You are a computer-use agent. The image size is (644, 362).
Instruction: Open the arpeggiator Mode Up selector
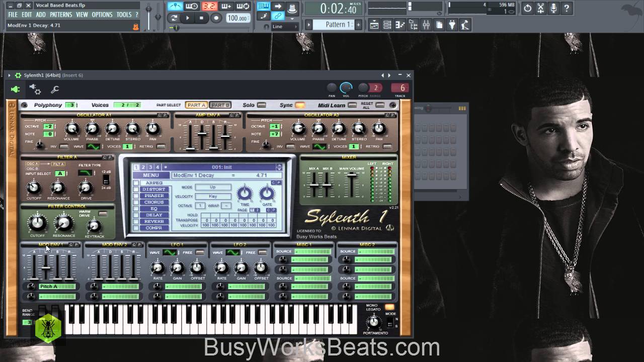point(213,187)
